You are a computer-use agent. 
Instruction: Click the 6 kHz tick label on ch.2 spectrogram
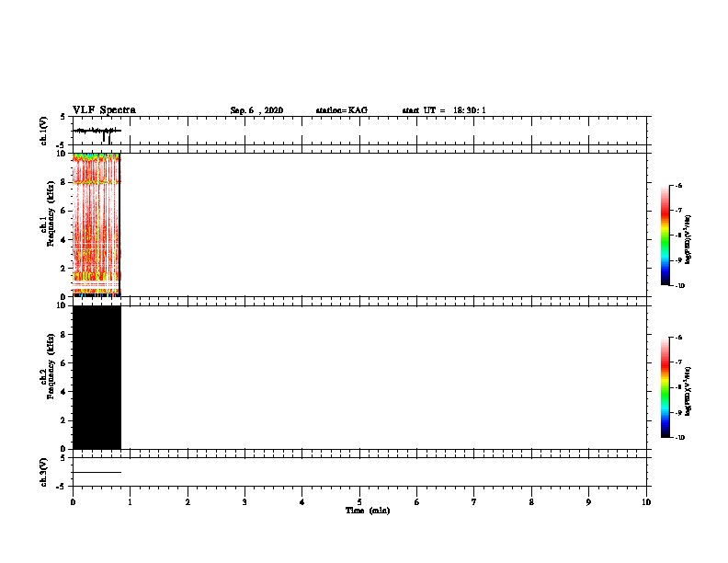tap(63, 363)
